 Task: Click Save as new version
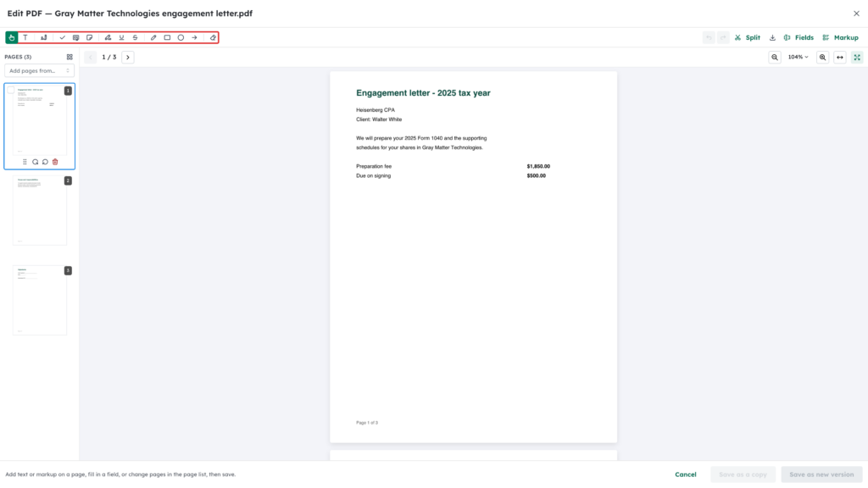821,474
